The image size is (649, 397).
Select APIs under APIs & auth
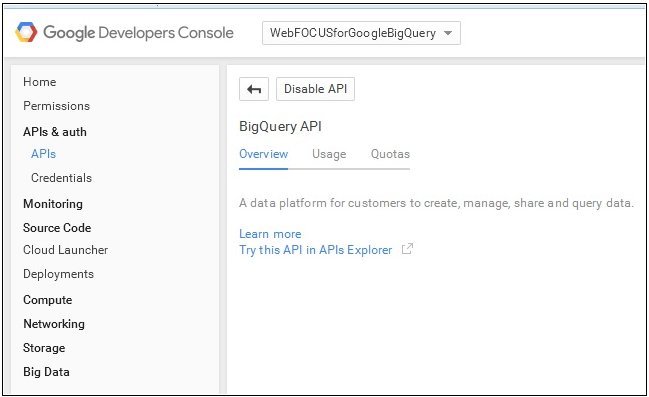[43, 154]
